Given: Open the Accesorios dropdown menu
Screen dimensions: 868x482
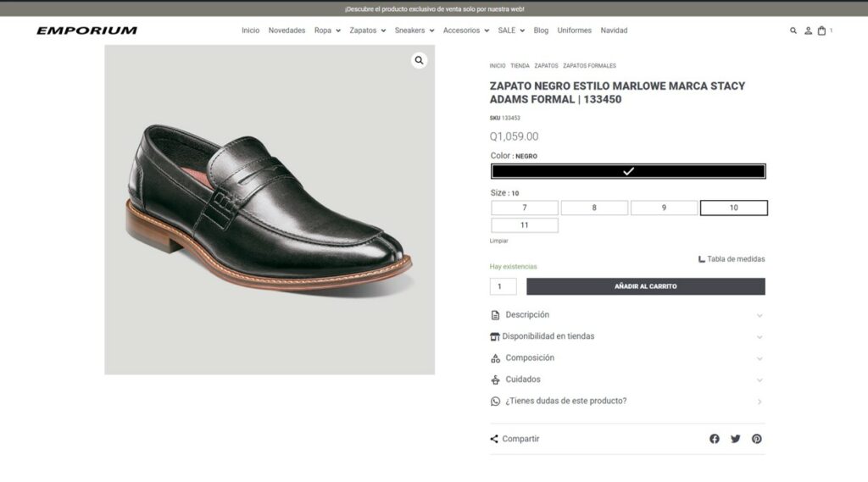Looking at the screenshot, I should coord(465,30).
